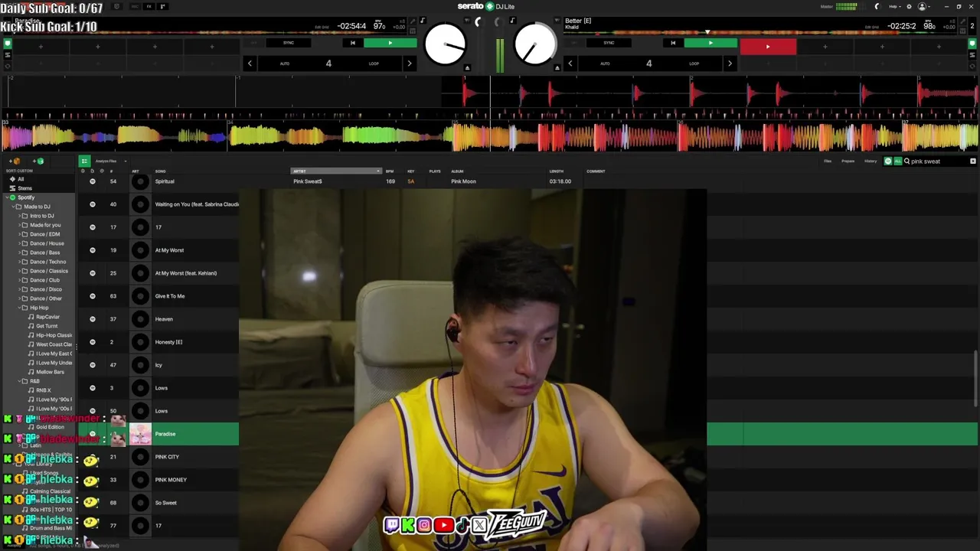Sort library by the Song column
This screenshot has width=980, height=551.
[160, 171]
